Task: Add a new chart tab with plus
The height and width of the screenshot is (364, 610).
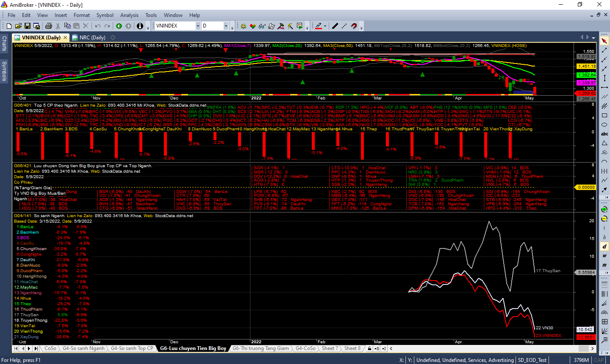Action: [x=113, y=38]
